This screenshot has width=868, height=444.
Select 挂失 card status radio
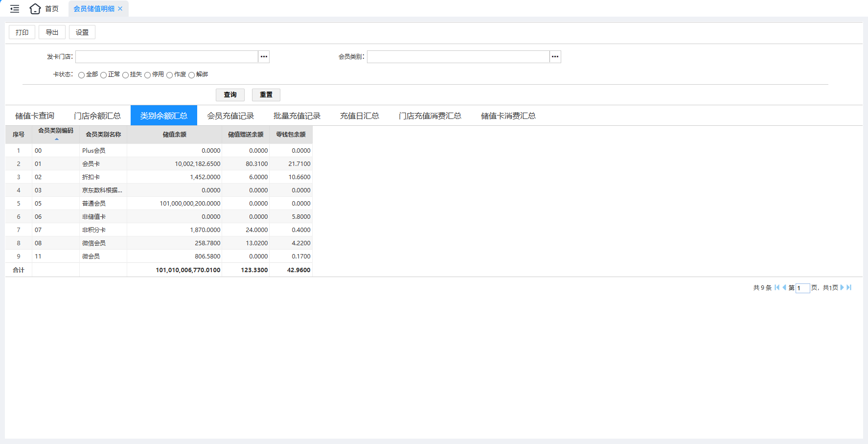pos(125,75)
